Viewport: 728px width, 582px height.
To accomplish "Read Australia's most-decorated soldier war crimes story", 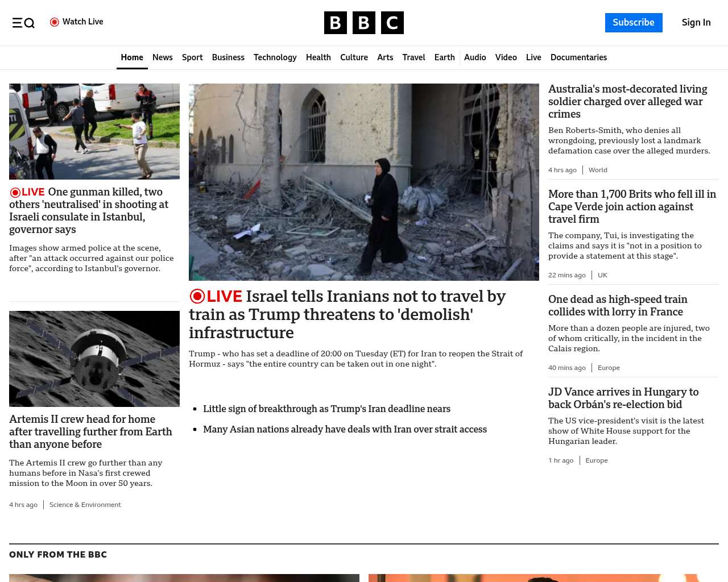I will click(x=627, y=102).
